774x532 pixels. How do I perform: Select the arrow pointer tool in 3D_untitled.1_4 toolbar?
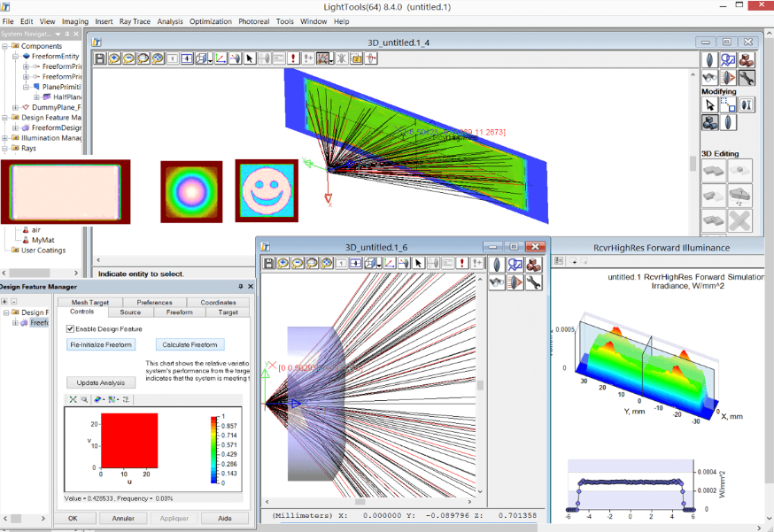pos(249,58)
